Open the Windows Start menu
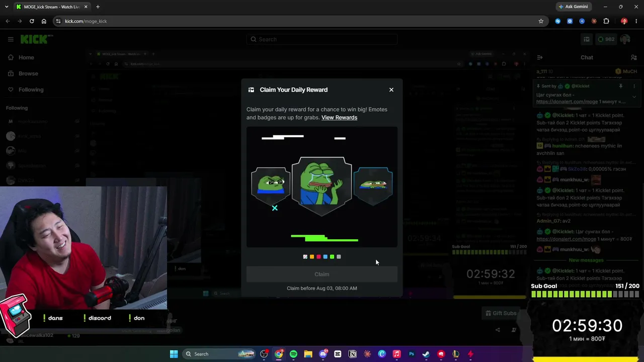 [174, 354]
